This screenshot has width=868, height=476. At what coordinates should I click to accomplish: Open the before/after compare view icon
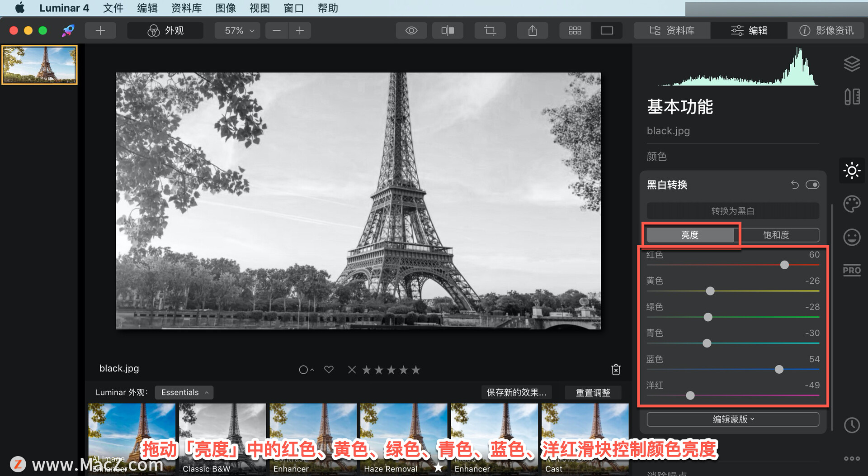click(x=447, y=30)
